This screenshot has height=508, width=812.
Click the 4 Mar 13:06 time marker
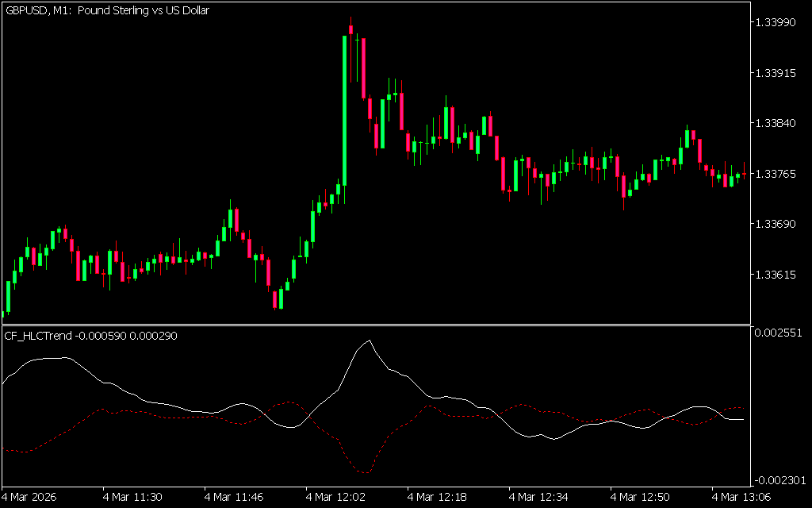[741, 497]
